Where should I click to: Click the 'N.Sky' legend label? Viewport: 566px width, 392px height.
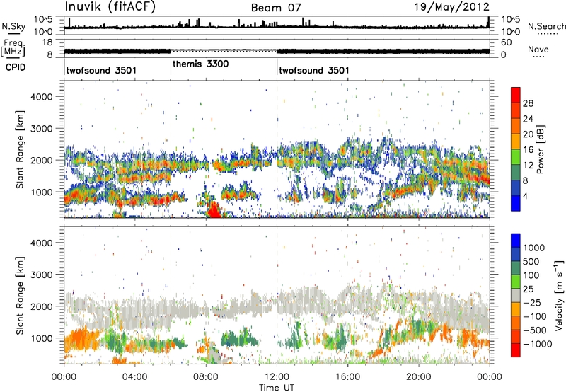(x=13, y=26)
